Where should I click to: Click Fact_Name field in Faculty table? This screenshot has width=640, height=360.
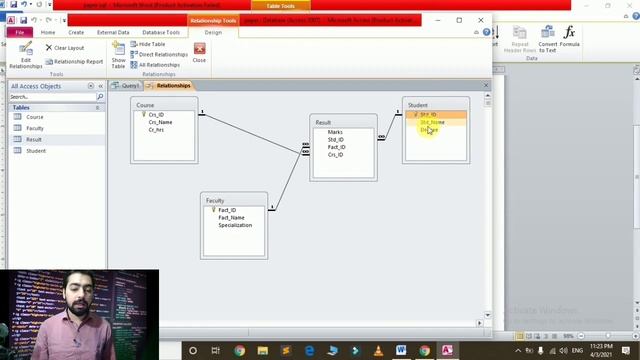pos(231,218)
